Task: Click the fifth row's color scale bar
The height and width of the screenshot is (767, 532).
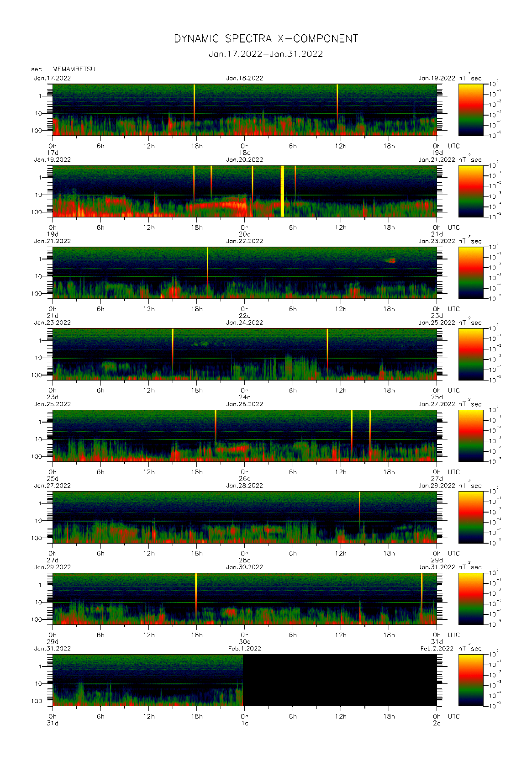Action: 470,435
